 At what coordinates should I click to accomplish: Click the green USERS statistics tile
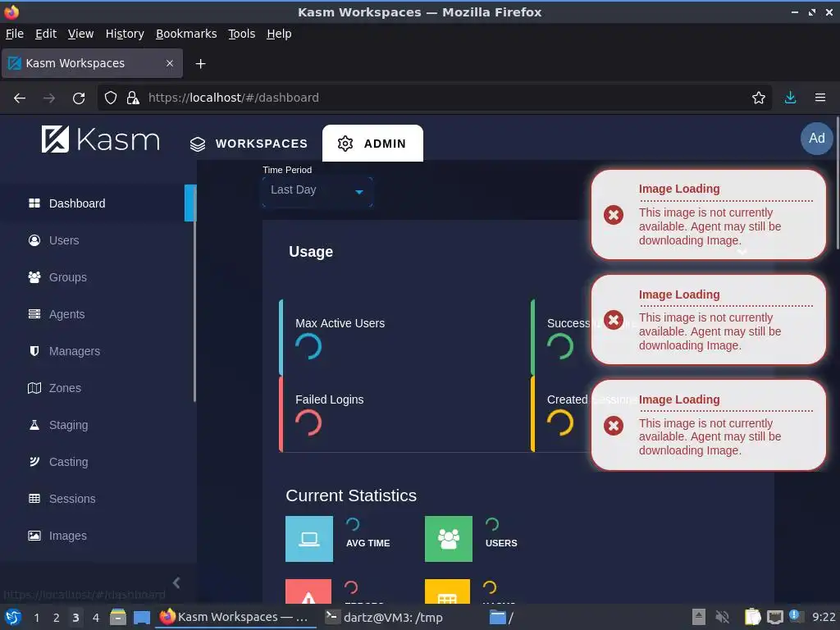pyautogui.click(x=449, y=539)
